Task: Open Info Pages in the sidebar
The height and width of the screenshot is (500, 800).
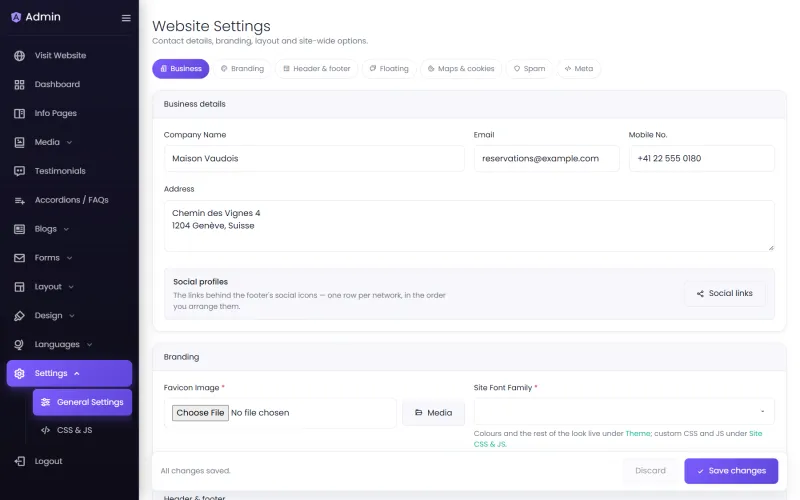Action: pos(69,113)
